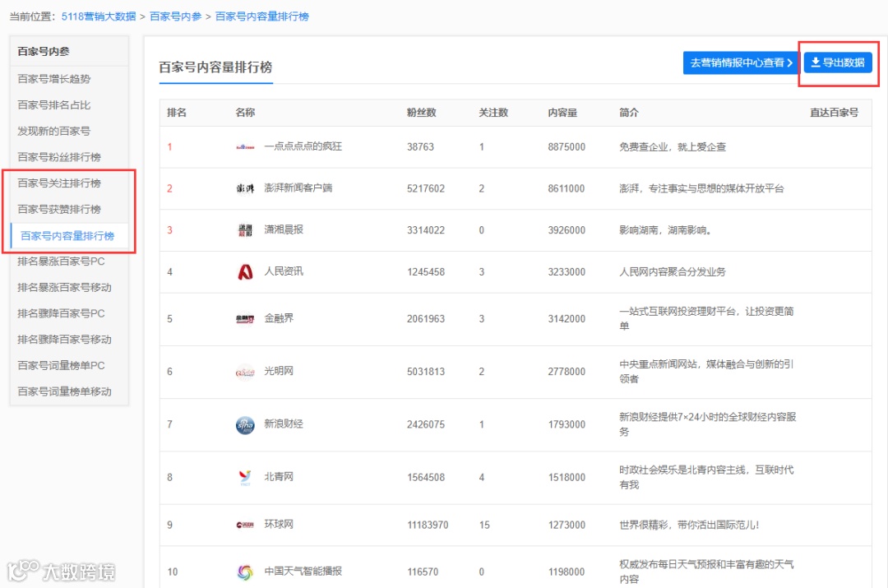Click content value 3926000
The image size is (888, 588).
567,230
